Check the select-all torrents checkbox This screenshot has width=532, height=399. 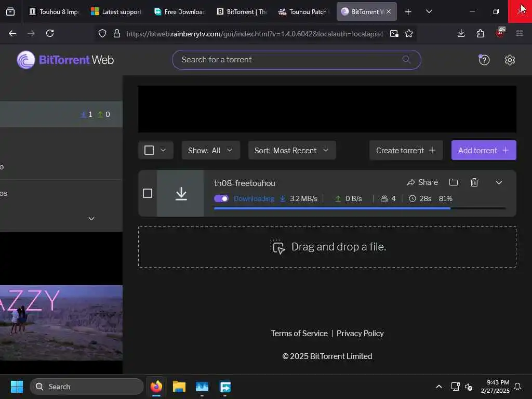[x=149, y=150]
